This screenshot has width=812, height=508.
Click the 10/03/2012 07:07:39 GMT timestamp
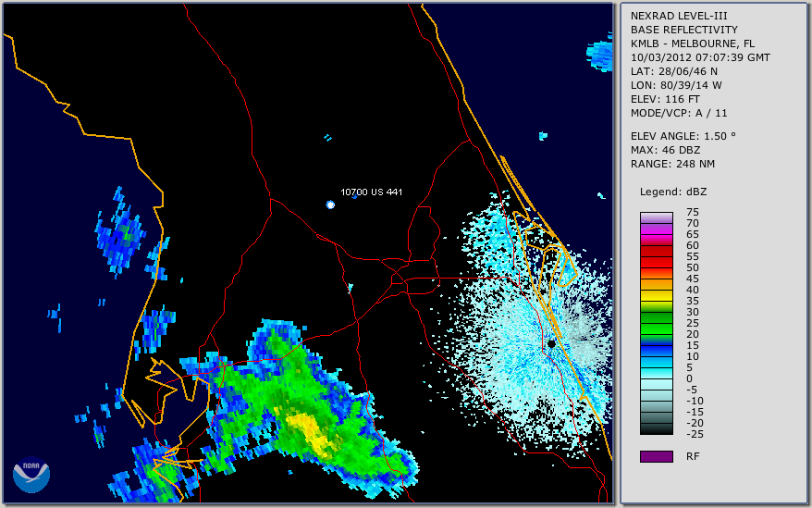[x=700, y=57]
